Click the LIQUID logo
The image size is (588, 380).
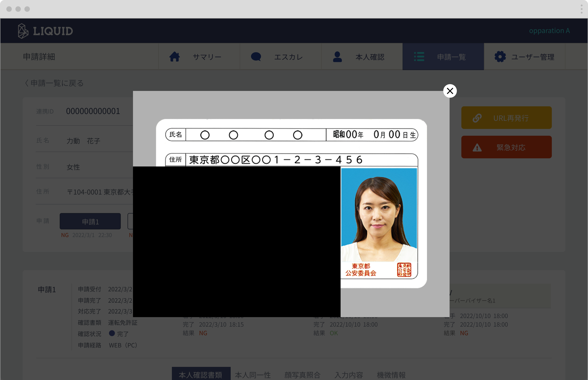[45, 31]
